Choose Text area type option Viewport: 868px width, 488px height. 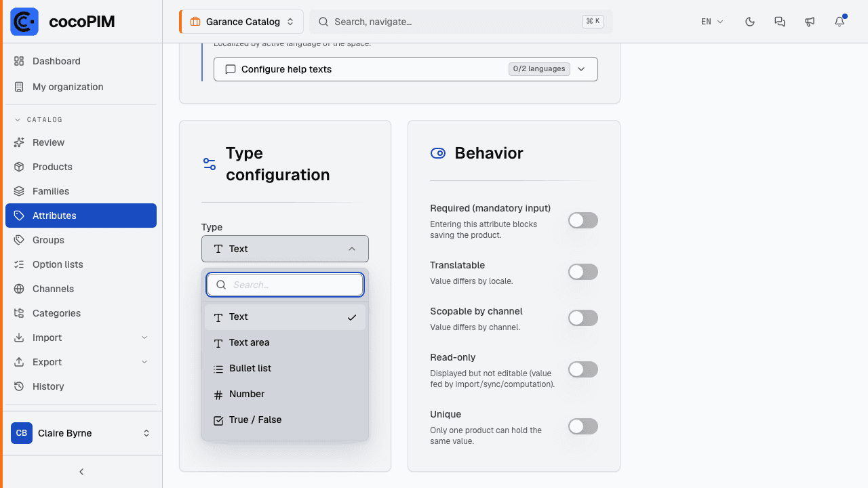(x=285, y=343)
